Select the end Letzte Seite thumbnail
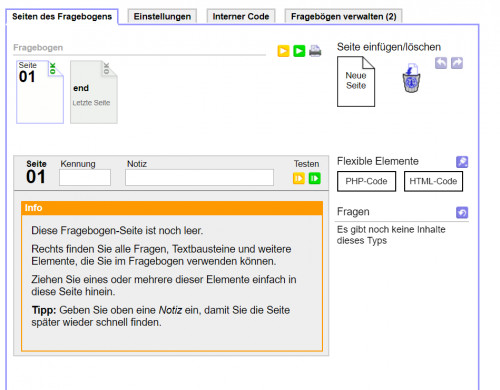The height and width of the screenshot is (390, 500). [94, 92]
